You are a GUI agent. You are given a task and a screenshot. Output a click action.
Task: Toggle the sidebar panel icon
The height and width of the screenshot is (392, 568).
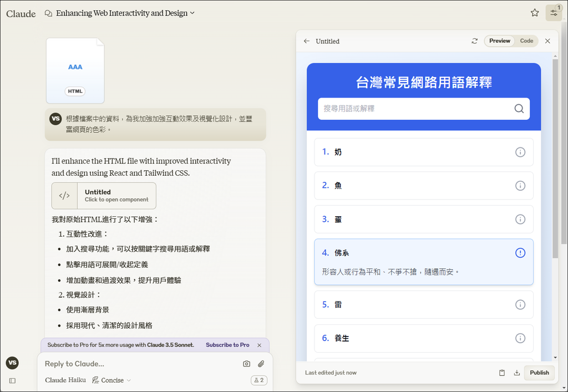coord(12,380)
